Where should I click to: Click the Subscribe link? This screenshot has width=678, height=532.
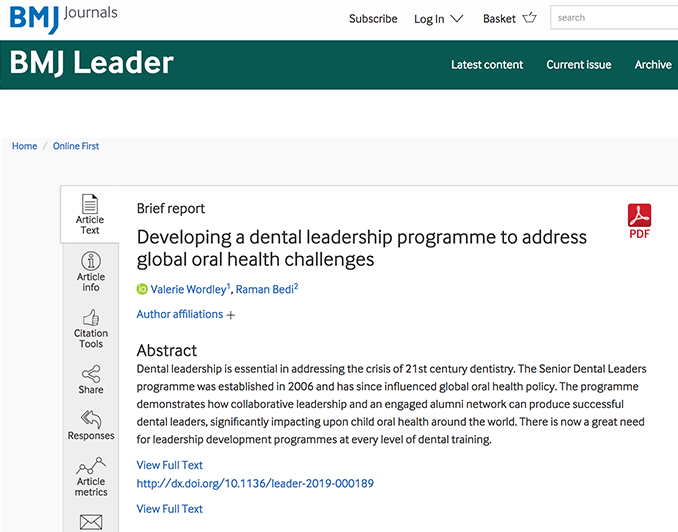pyautogui.click(x=373, y=19)
